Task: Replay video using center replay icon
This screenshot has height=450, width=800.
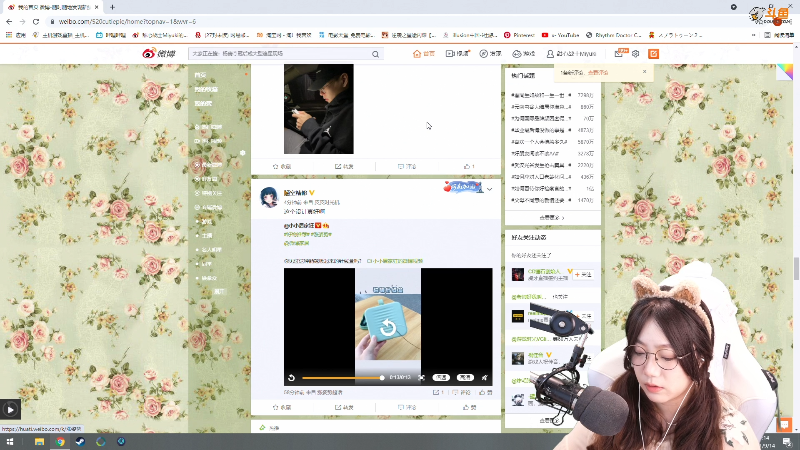Action: click(x=387, y=327)
